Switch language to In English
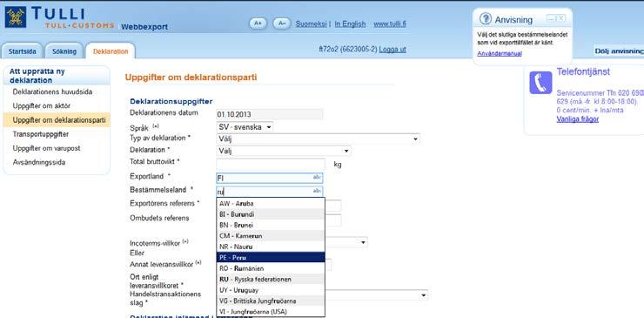Viewport: 644px width, 318px height. click(x=350, y=24)
